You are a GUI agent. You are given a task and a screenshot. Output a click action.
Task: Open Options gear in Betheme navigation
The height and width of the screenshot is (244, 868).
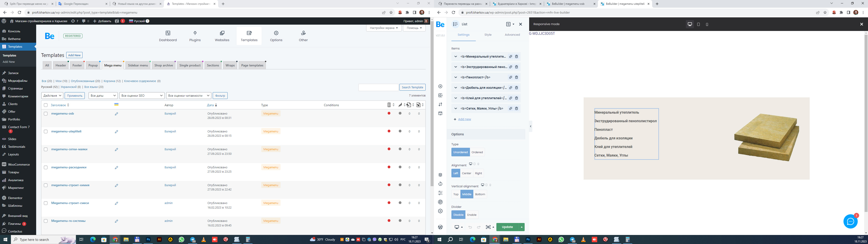(x=276, y=36)
